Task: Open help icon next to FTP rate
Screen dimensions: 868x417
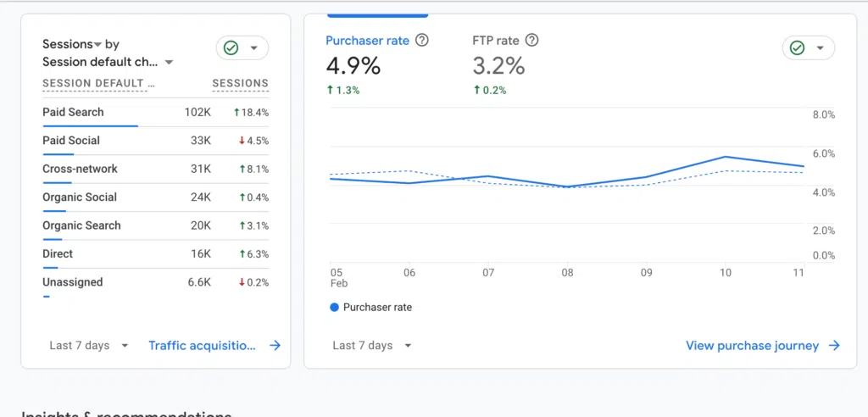Action: [x=531, y=41]
